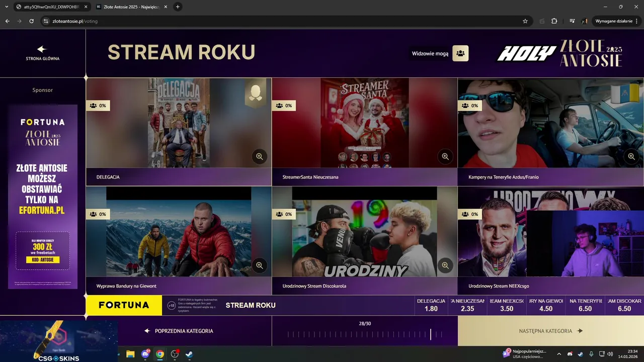Click winner badge icon on DELEGACJA
Image resolution: width=644 pixels, height=362 pixels.
[x=255, y=93]
